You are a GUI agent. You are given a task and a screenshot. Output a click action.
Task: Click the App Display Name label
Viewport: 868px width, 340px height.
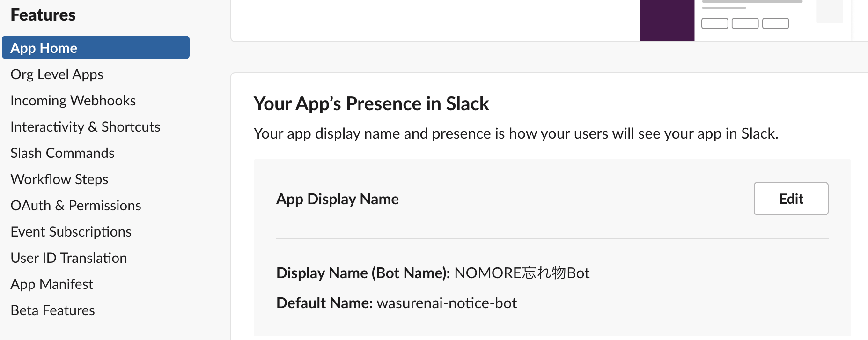click(338, 199)
